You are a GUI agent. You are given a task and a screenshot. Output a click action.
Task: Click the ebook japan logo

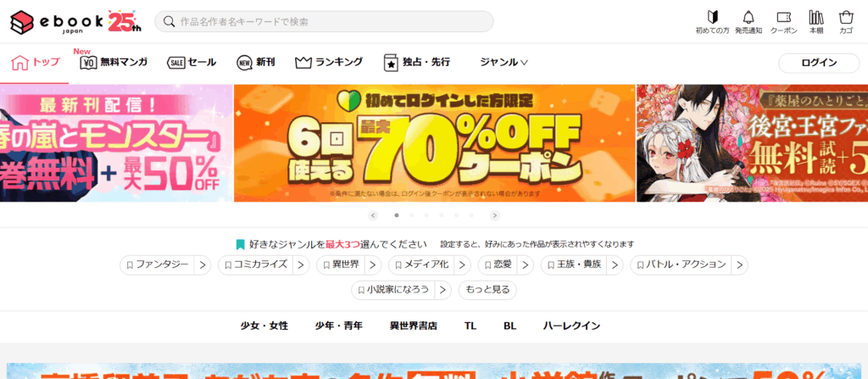[x=75, y=21]
